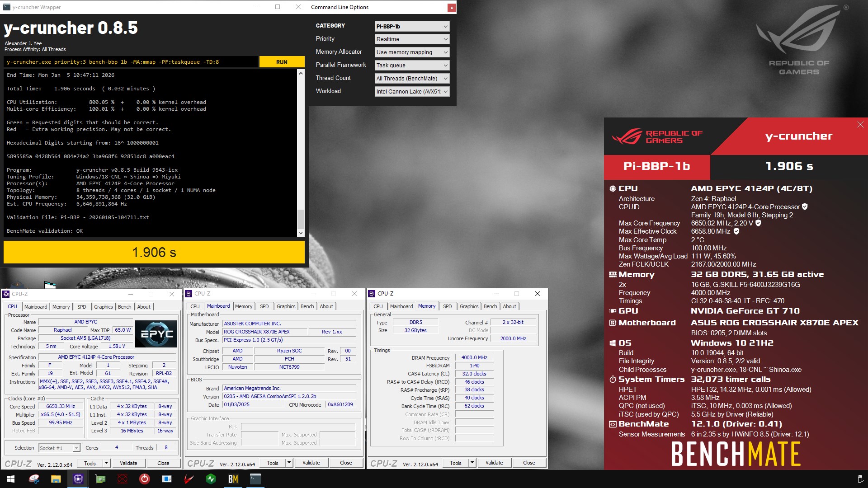This screenshot has width=868, height=488.
Task: Click the green hexagon pulse monitor icon
Action: pos(211,479)
